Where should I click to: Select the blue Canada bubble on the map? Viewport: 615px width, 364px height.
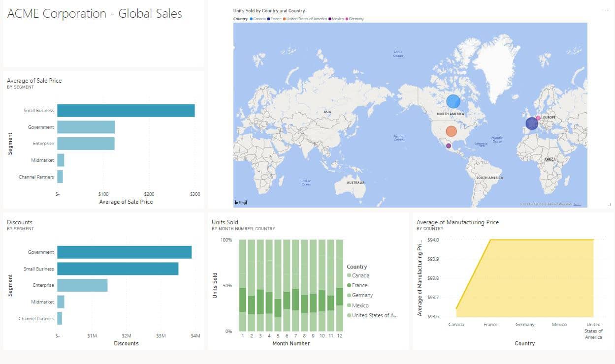[x=453, y=101]
